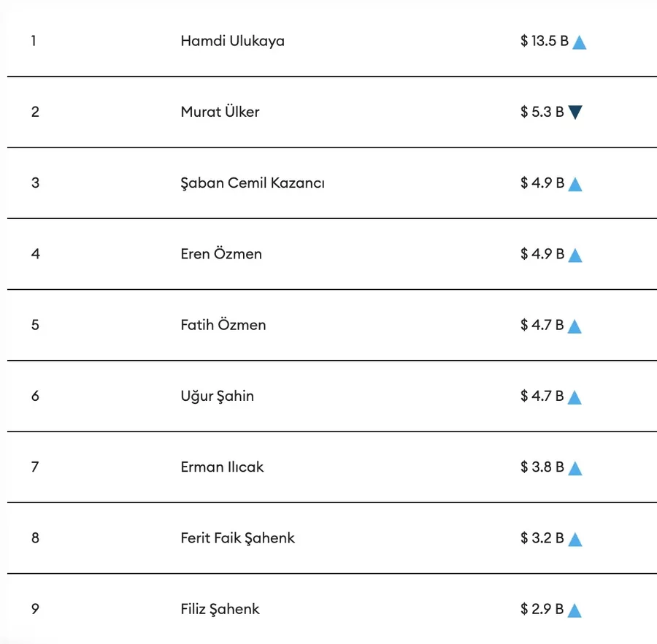Click the up arrow in Ferit Faik Şahenk's row

(x=575, y=540)
